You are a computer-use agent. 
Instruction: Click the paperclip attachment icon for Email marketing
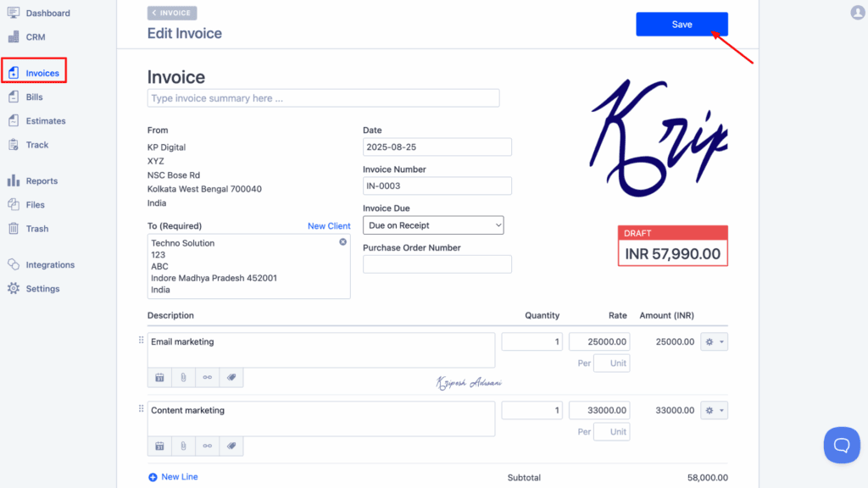(x=183, y=377)
